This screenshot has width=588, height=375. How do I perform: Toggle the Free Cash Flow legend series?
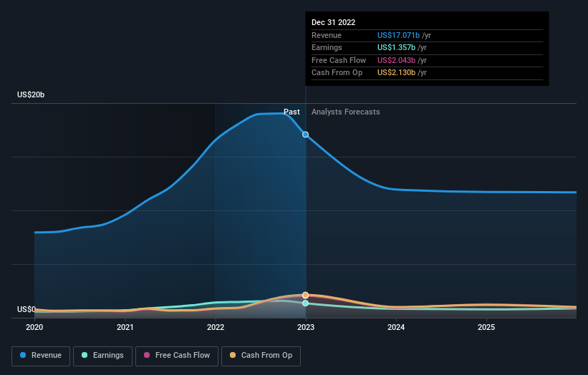[177, 356]
